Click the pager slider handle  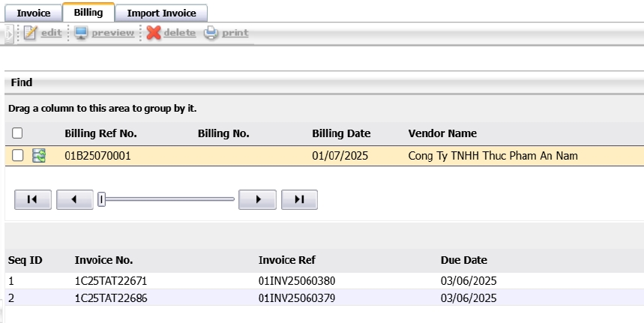coord(101,199)
